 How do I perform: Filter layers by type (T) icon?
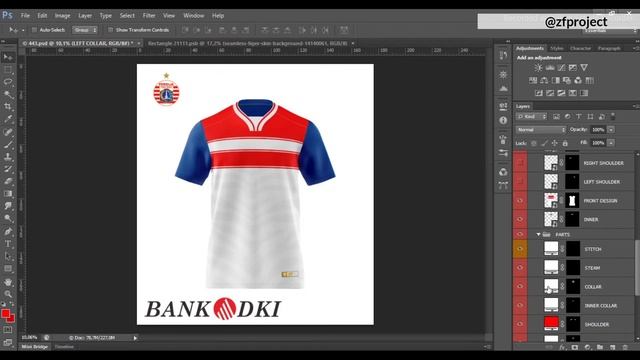(x=579, y=117)
